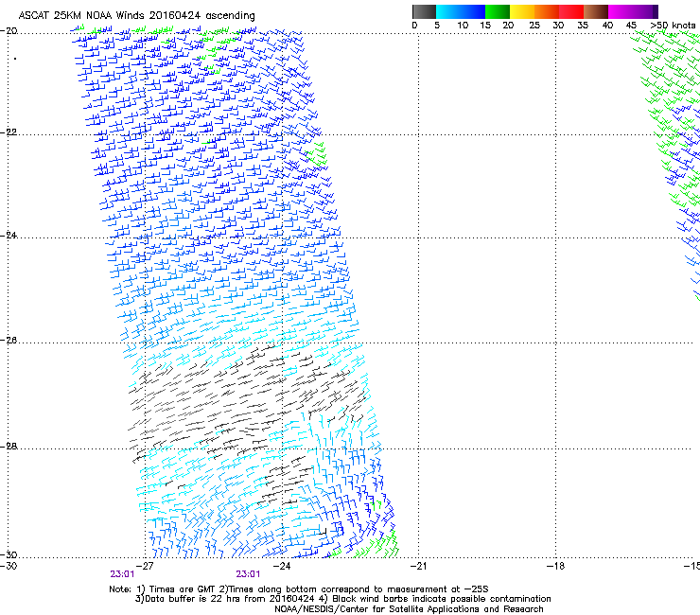Click the cyan 5–10 knots color bar segment
The image size is (700, 615).
click(447, 11)
